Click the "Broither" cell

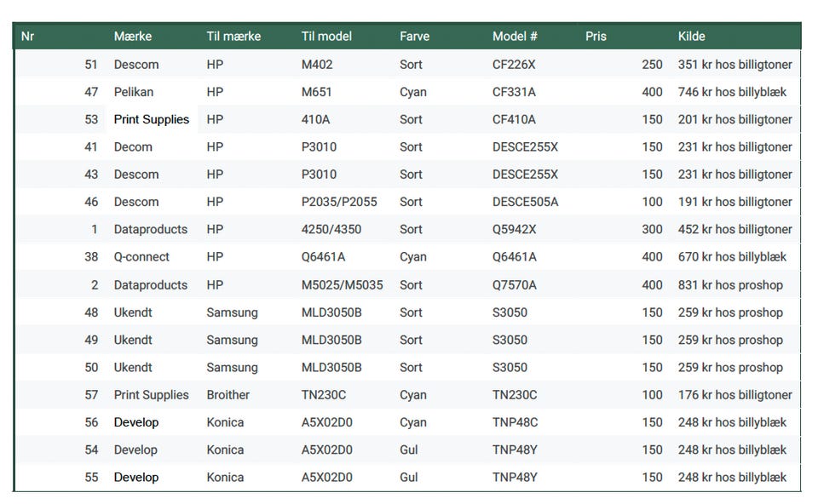pyautogui.click(x=228, y=395)
